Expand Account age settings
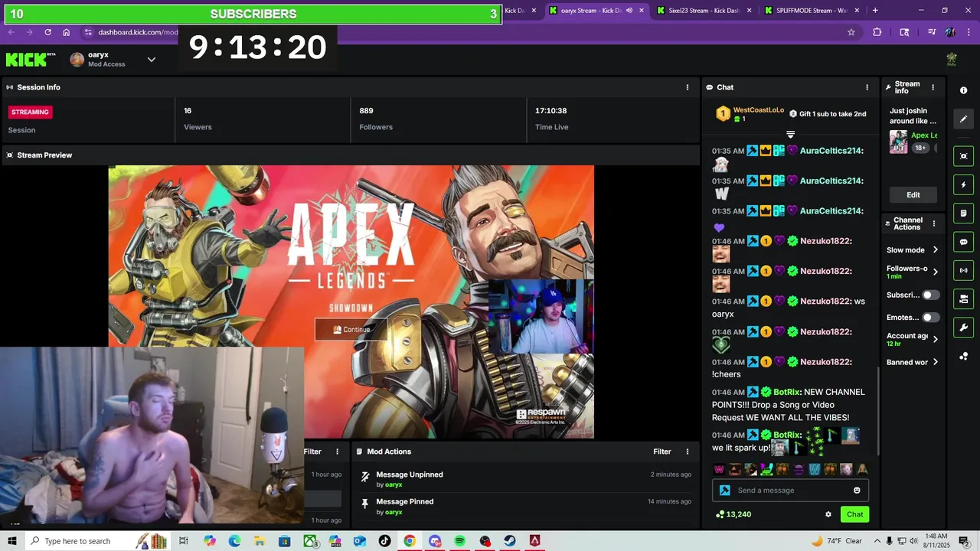Image resolution: width=980 pixels, height=551 pixels. pyautogui.click(x=935, y=339)
